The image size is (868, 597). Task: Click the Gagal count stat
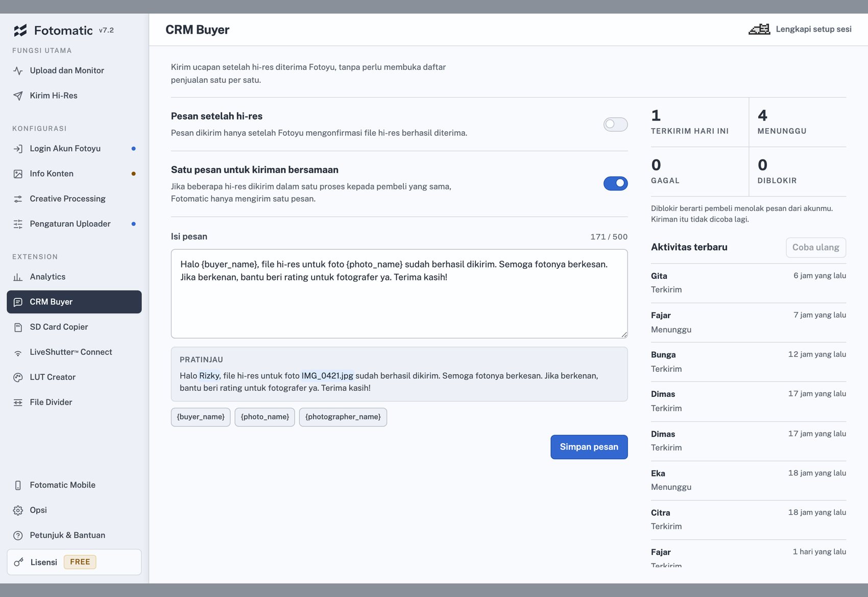pos(700,172)
